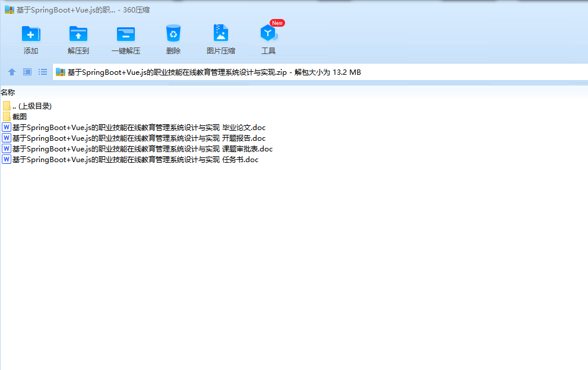Select the 任务书.doc file

click(130, 160)
